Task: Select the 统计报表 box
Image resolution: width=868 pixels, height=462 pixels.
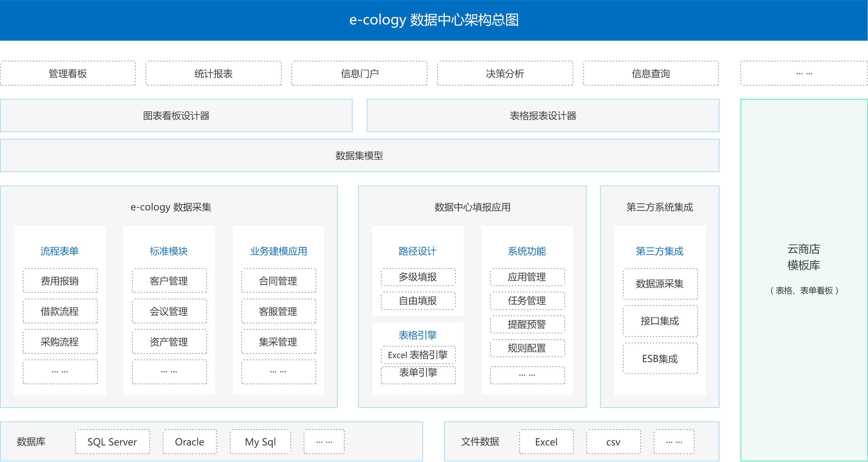Action: (x=213, y=73)
